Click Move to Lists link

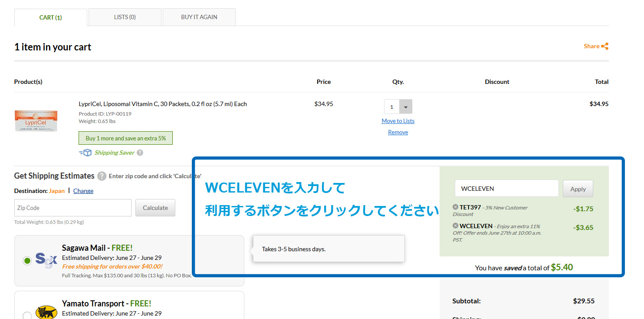(x=398, y=121)
